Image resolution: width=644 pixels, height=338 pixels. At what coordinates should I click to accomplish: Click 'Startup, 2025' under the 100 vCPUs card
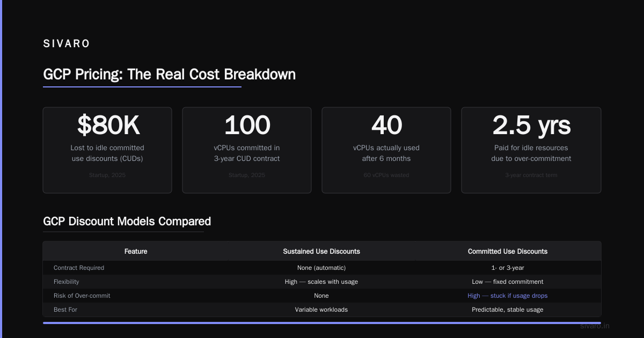point(247,175)
